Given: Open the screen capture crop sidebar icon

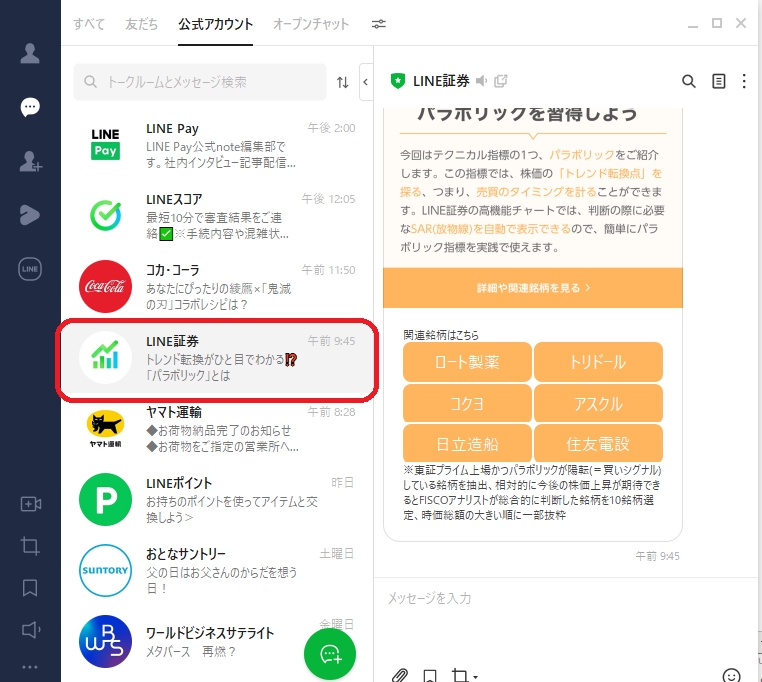Looking at the screenshot, I should [x=30, y=546].
